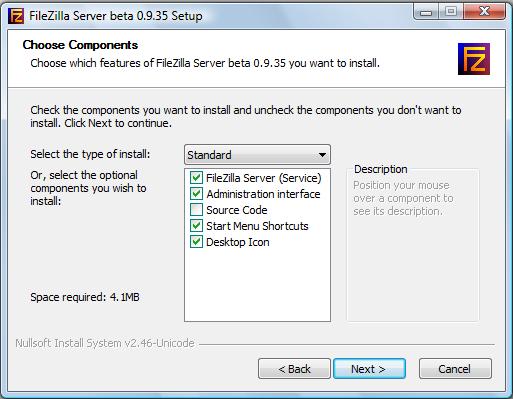Click the large FileZilla logo in the header
This screenshot has width=513, height=399.
pos(474,59)
